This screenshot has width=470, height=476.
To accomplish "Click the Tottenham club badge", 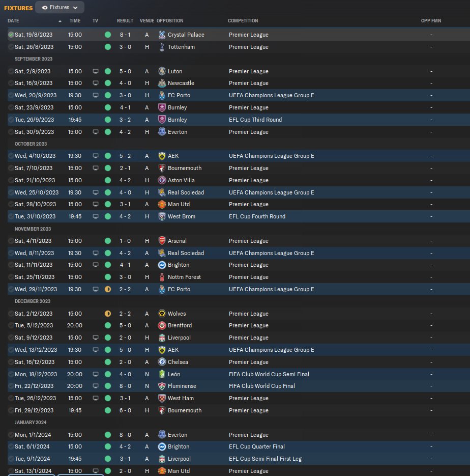I will 162,47.
